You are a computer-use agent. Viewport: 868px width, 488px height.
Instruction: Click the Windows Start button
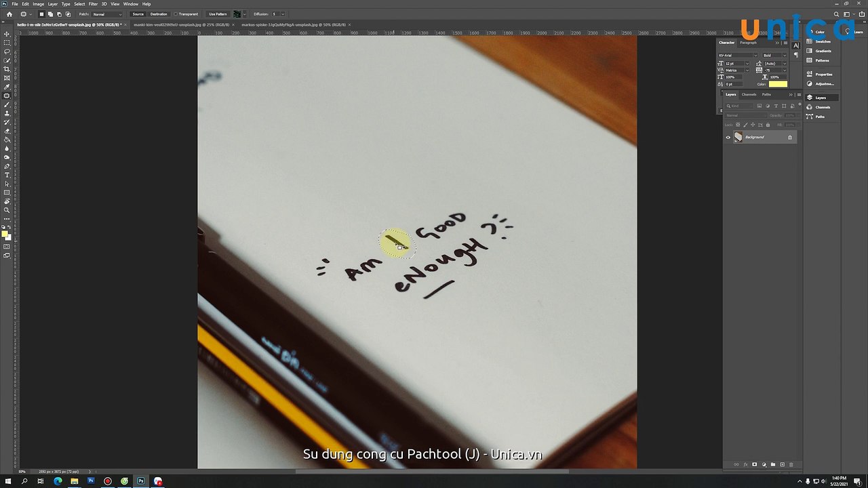pyautogui.click(x=8, y=481)
